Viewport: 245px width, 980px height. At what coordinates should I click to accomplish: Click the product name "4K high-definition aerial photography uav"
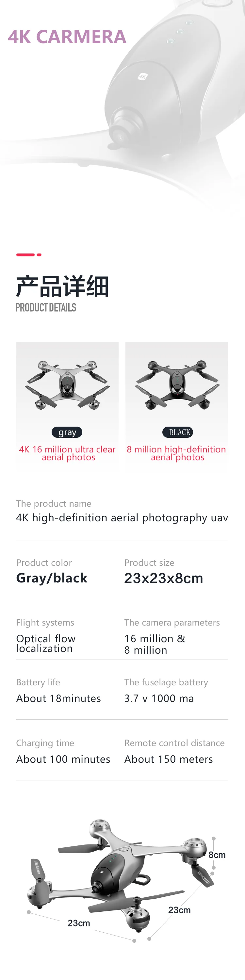click(x=122, y=517)
